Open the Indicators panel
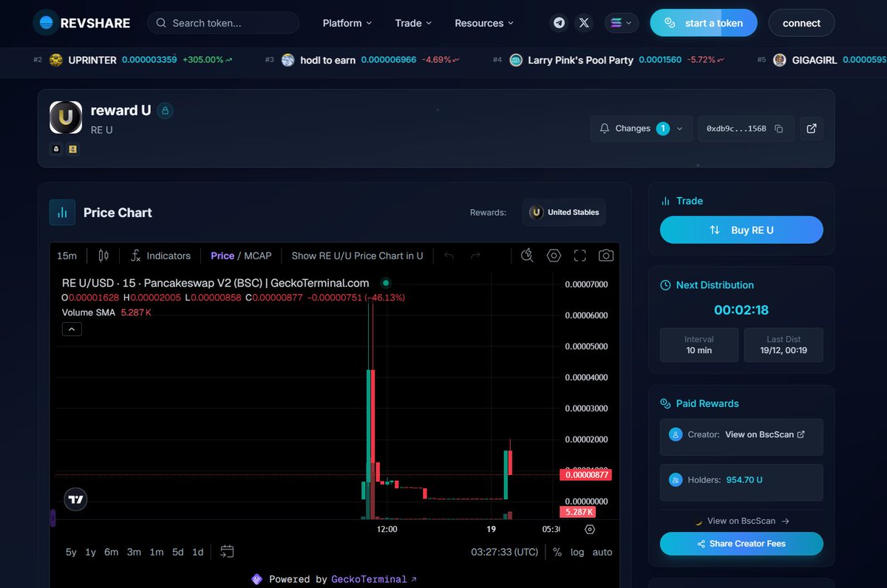The height and width of the screenshot is (588, 887). pyautogui.click(x=160, y=256)
